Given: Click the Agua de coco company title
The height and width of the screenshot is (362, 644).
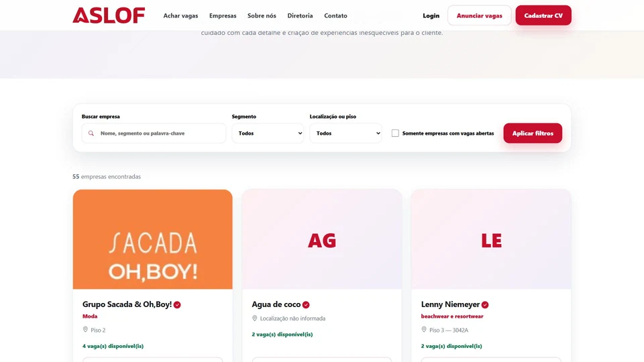Looking at the screenshot, I should [276, 304].
